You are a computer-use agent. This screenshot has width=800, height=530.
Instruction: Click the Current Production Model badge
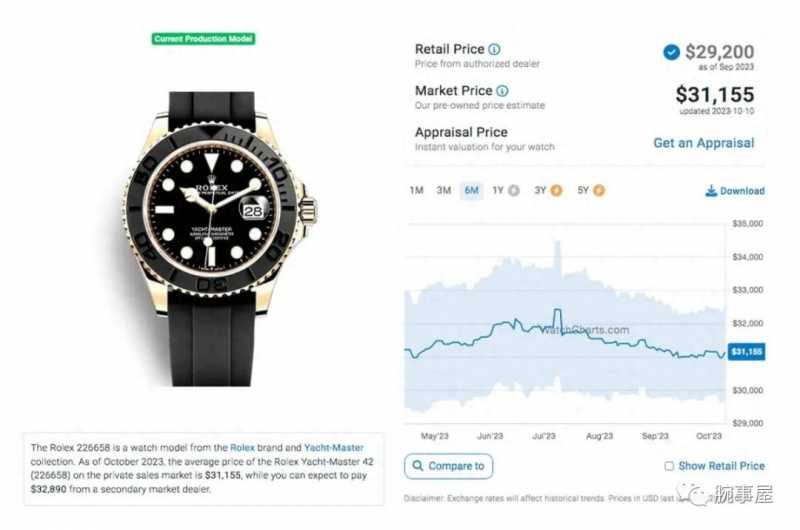point(204,39)
